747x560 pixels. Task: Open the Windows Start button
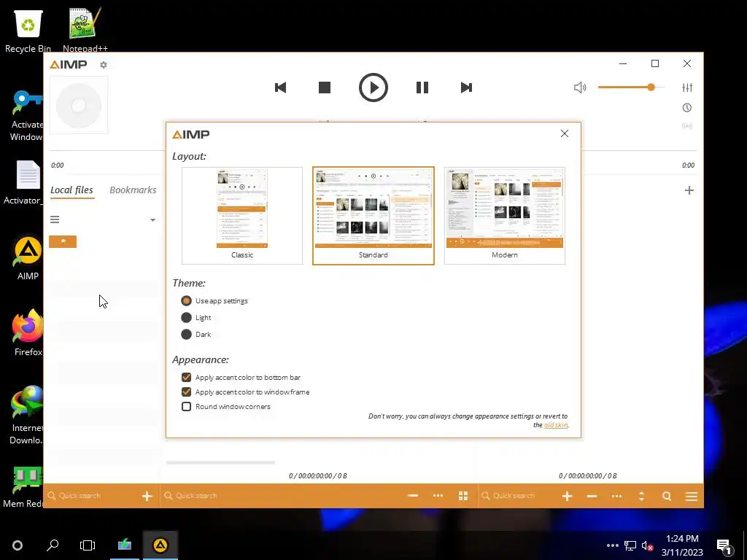pos(18,545)
